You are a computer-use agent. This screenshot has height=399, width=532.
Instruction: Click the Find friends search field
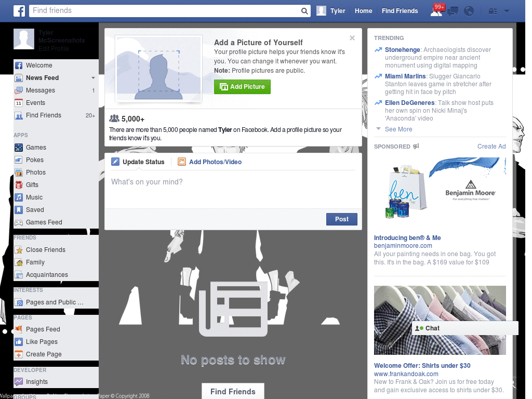(170, 11)
